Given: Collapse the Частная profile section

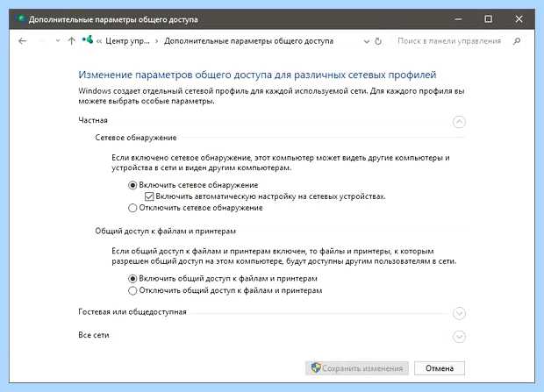Looking at the screenshot, I should click(x=459, y=122).
